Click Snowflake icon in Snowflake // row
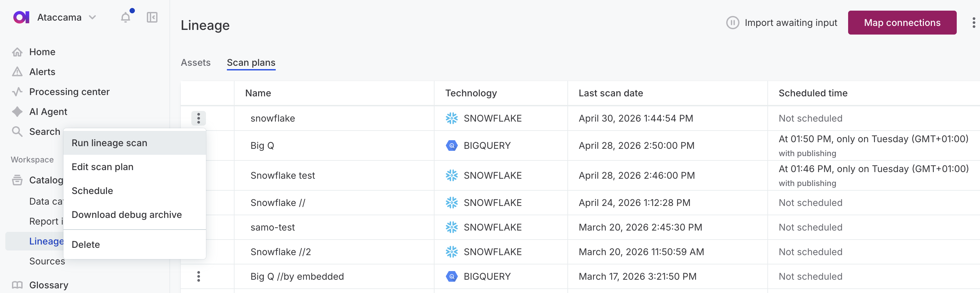Image resolution: width=980 pixels, height=293 pixels. [451, 202]
